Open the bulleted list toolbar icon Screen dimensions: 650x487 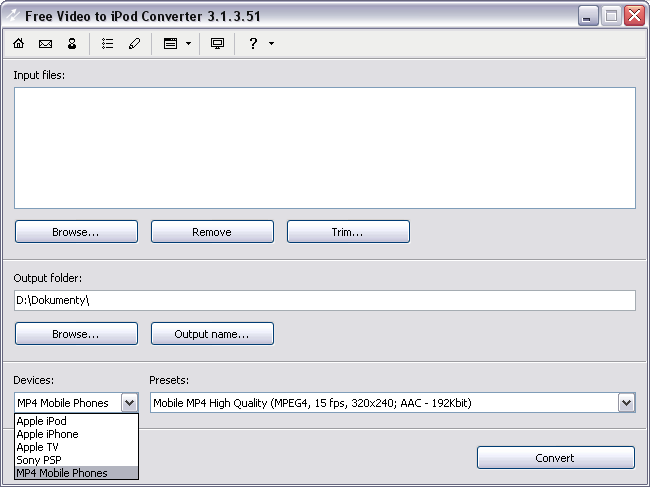[107, 43]
